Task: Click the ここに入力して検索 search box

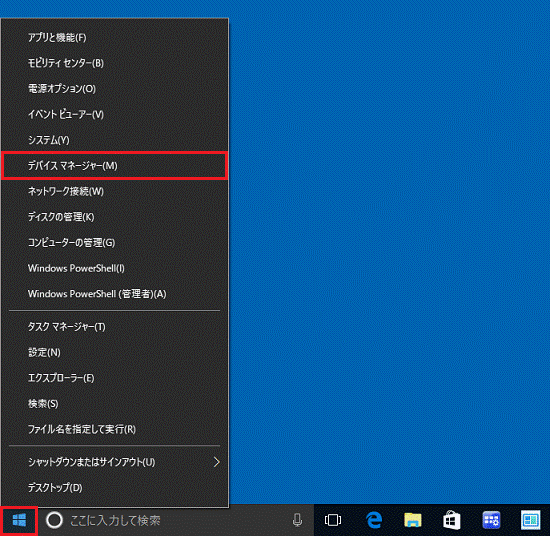Action: coord(176,520)
